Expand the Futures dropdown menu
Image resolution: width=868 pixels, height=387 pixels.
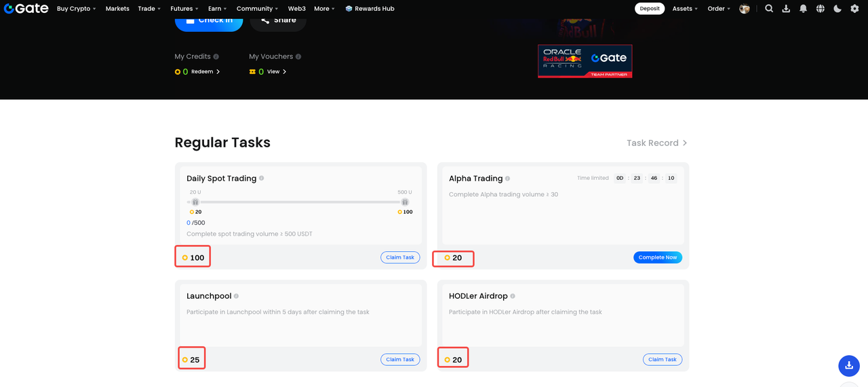click(184, 9)
